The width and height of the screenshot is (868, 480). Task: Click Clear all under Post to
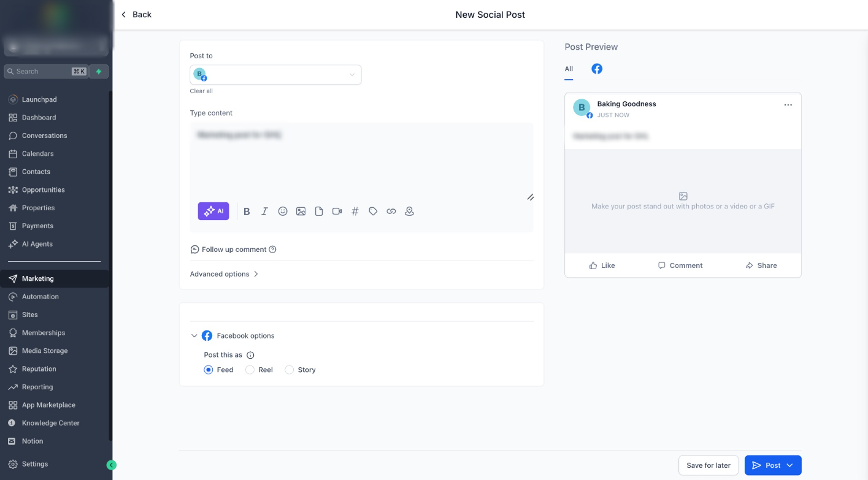(201, 91)
